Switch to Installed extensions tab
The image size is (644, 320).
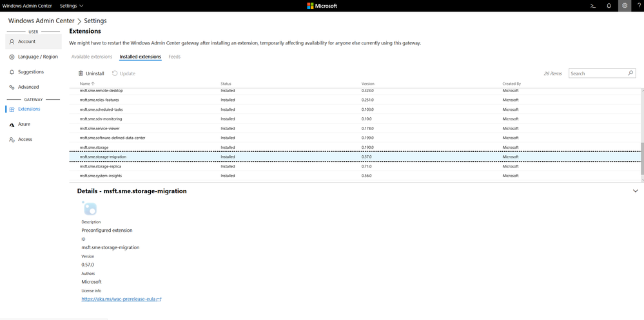(140, 57)
